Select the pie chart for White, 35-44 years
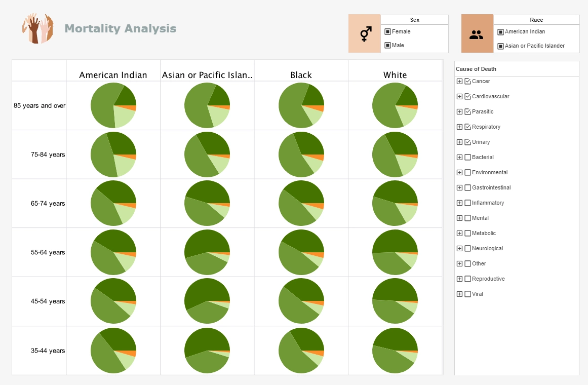The height and width of the screenshot is (385, 588). 395,350
